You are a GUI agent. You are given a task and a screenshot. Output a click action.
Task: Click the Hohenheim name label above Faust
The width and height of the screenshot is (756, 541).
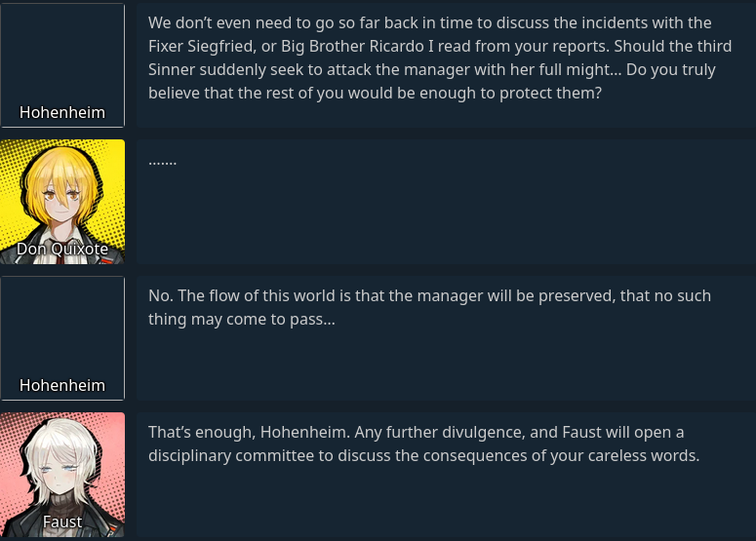(62, 386)
